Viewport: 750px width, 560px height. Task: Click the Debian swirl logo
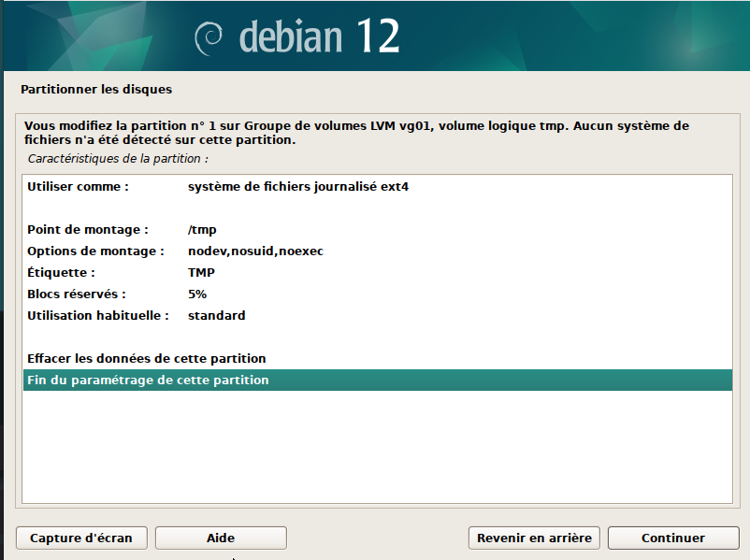click(x=209, y=37)
